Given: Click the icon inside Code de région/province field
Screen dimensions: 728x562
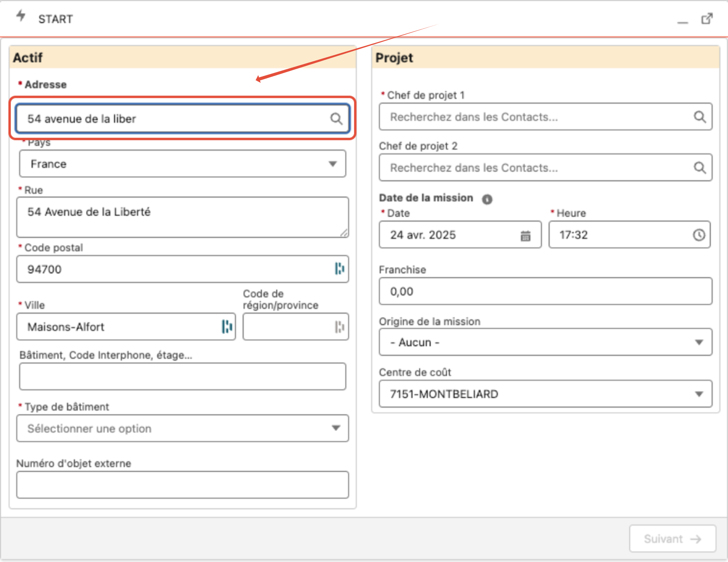Looking at the screenshot, I should (x=340, y=326).
